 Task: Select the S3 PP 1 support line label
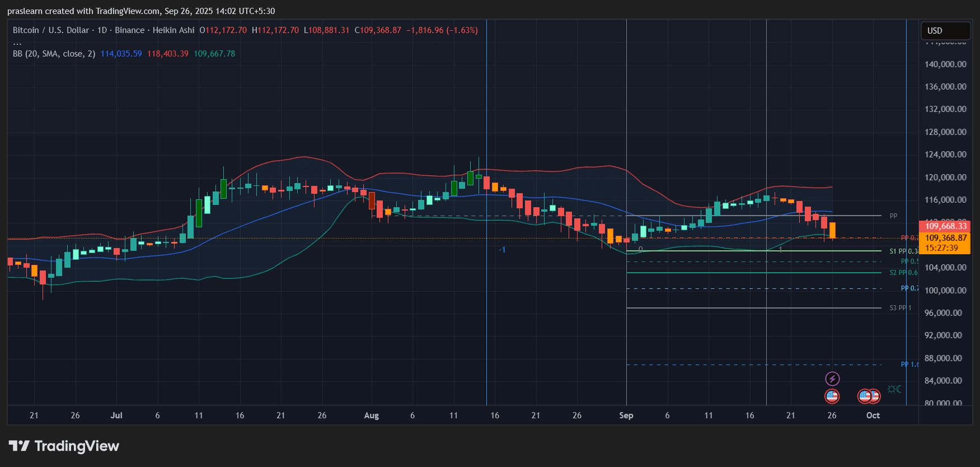(x=900, y=308)
